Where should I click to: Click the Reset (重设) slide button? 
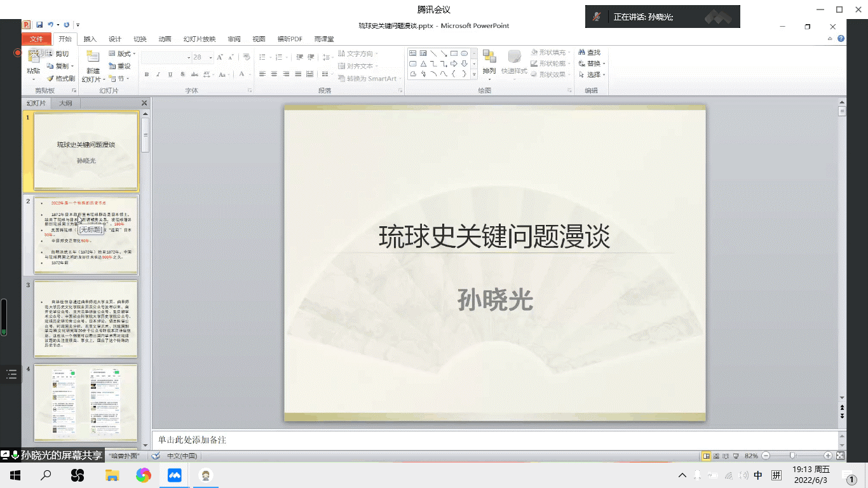(x=120, y=66)
